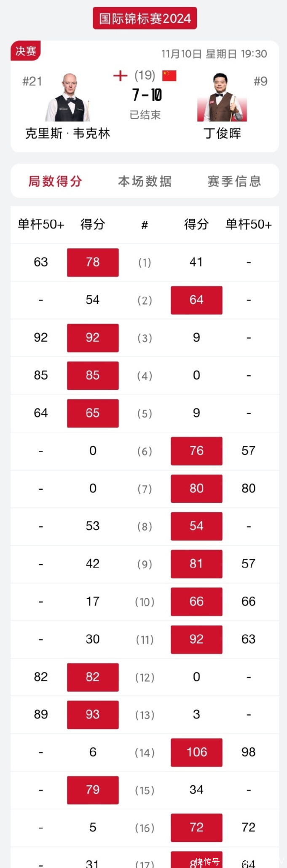Click the 决赛 badge

(26, 51)
